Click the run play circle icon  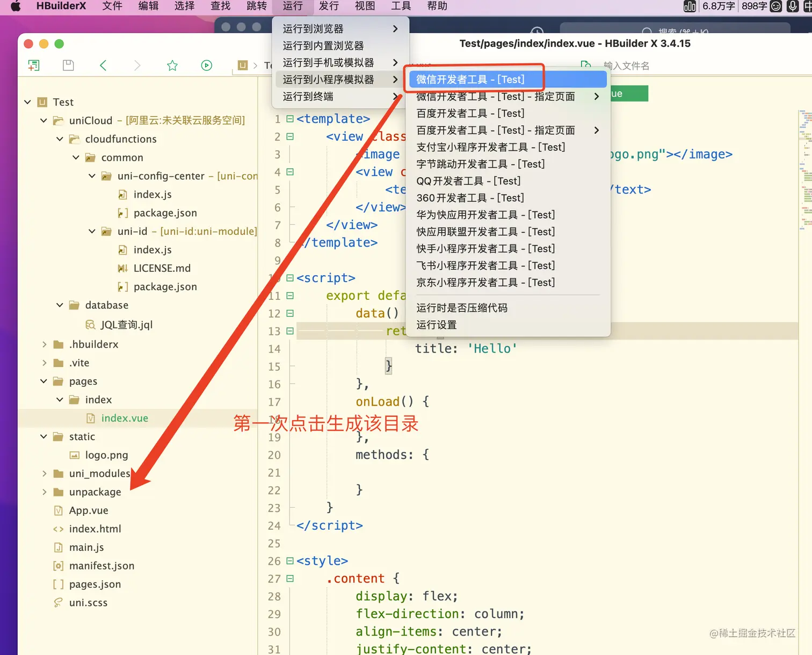point(207,66)
